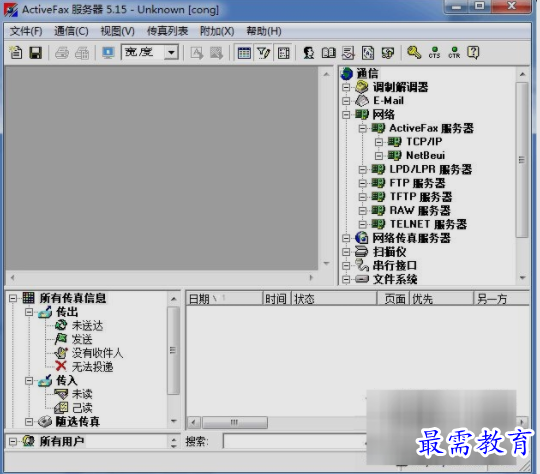
Task: Select the 通信 root globe icon
Action: point(347,73)
